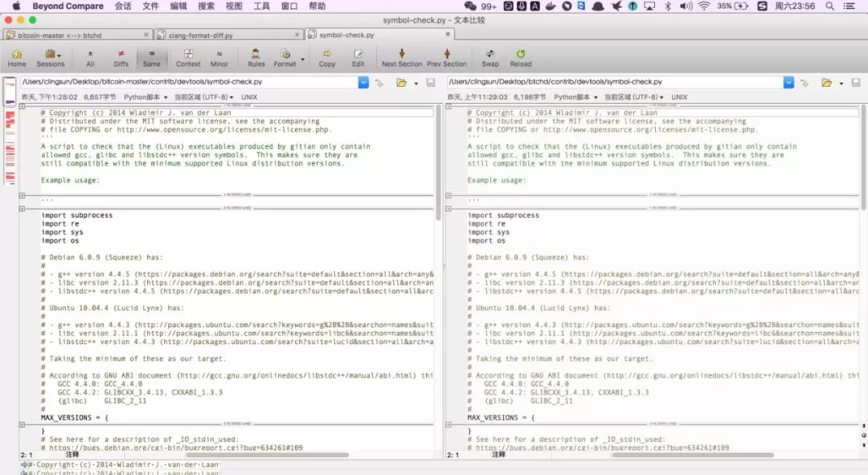Open left pane 当前区域 (UTF-8) encoding dropdown
Viewport: 868px width, 475px height.
pyautogui.click(x=203, y=97)
